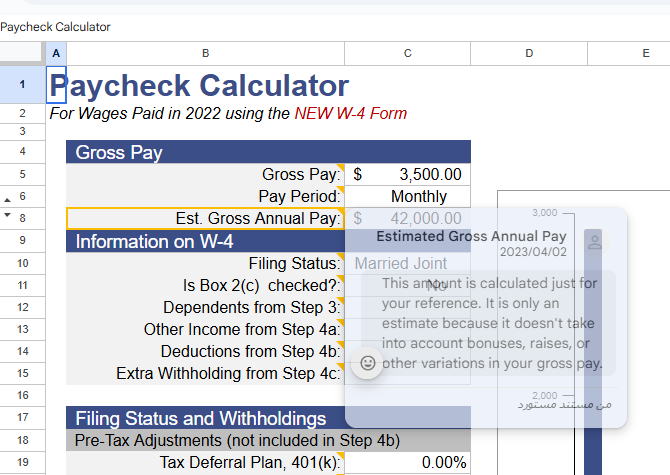The width and height of the screenshot is (670, 475).
Task: Select row 10 header
Action: pyautogui.click(x=22, y=263)
